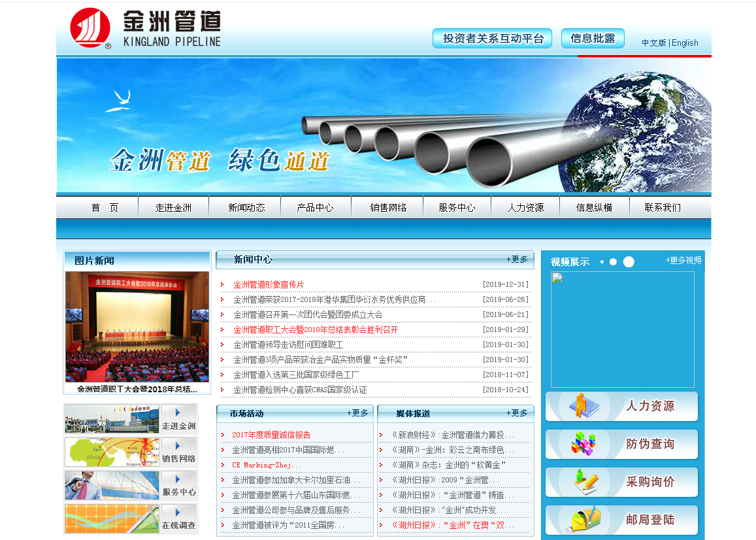Open the 人力资源 person icon panel

(584, 406)
